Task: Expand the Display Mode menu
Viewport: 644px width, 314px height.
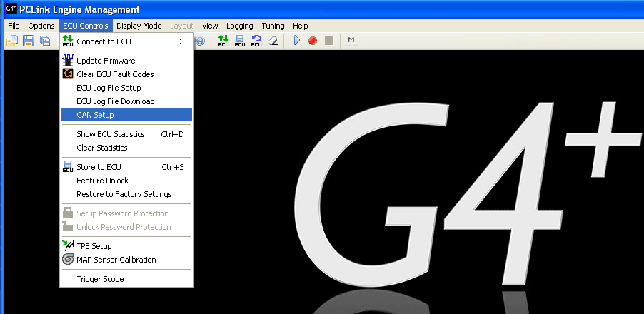Action: [139, 26]
